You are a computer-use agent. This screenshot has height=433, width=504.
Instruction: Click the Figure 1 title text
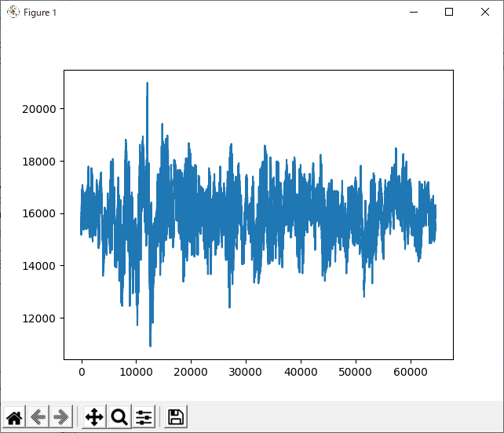pos(41,13)
